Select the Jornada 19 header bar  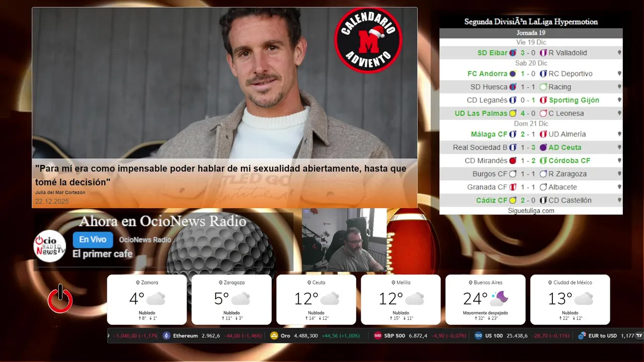(x=531, y=33)
